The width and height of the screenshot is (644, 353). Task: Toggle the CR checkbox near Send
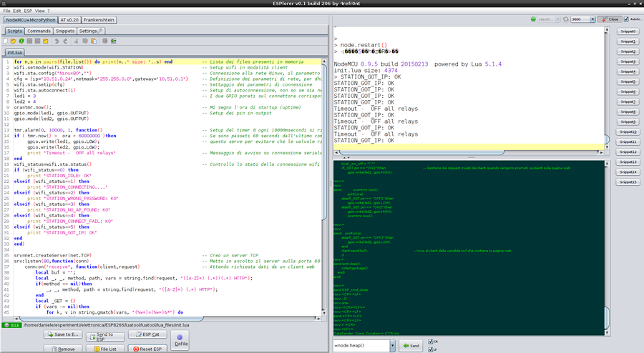[x=429, y=342]
